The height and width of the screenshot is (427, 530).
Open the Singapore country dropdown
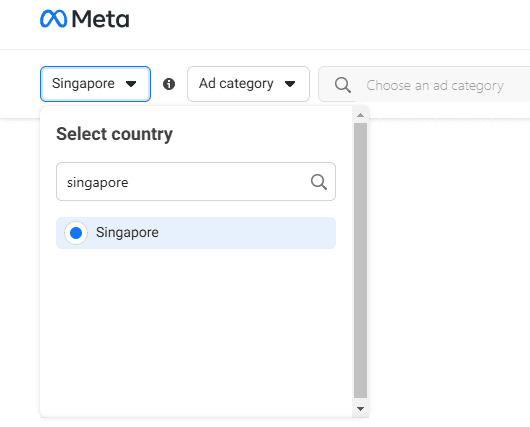(x=95, y=84)
